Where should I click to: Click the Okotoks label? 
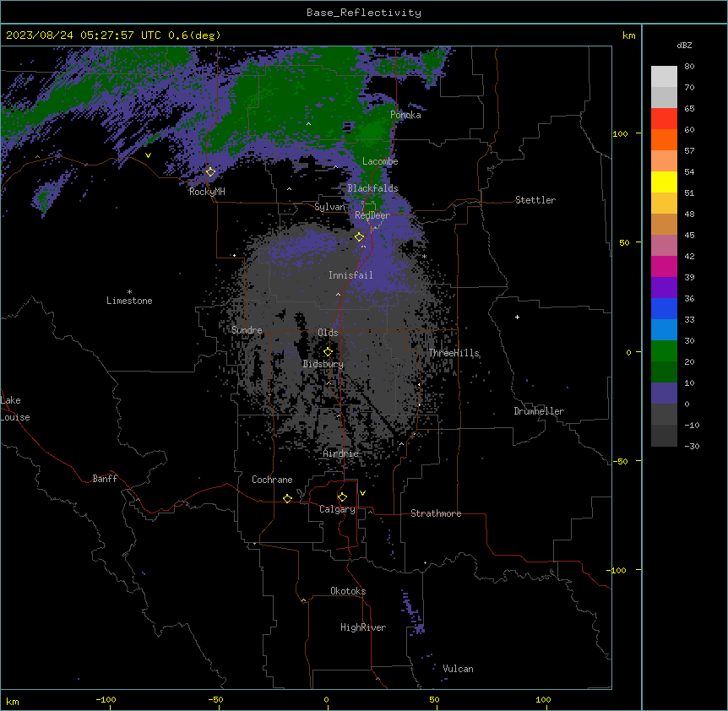pyautogui.click(x=348, y=591)
